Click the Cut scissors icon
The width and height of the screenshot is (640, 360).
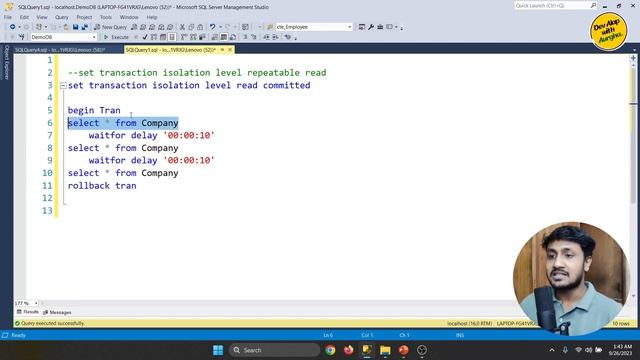(x=182, y=27)
